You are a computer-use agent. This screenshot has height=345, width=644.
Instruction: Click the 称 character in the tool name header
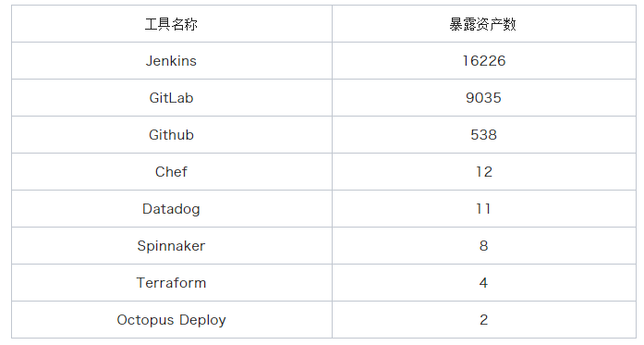191,24
